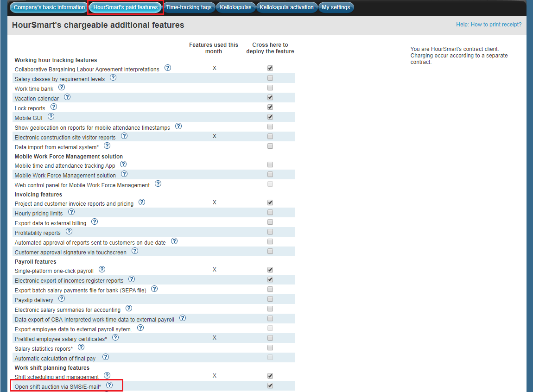533x392 pixels.
Task: Open help icon next to Payslip delivery
Action: point(62,298)
